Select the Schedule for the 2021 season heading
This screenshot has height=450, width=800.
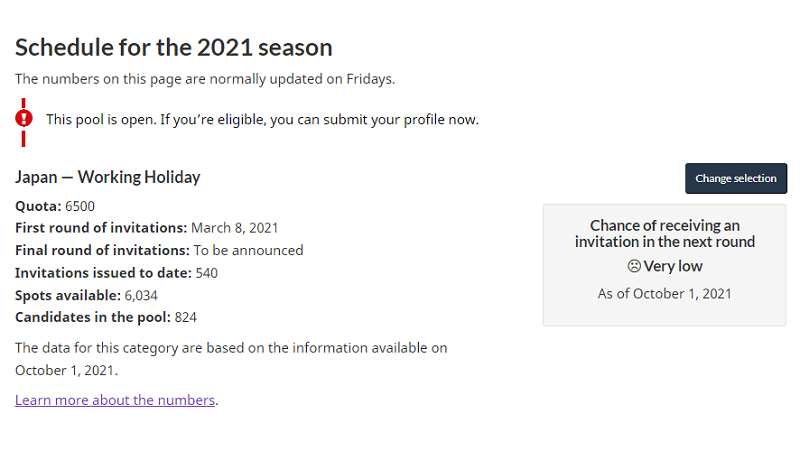pyautogui.click(x=173, y=47)
